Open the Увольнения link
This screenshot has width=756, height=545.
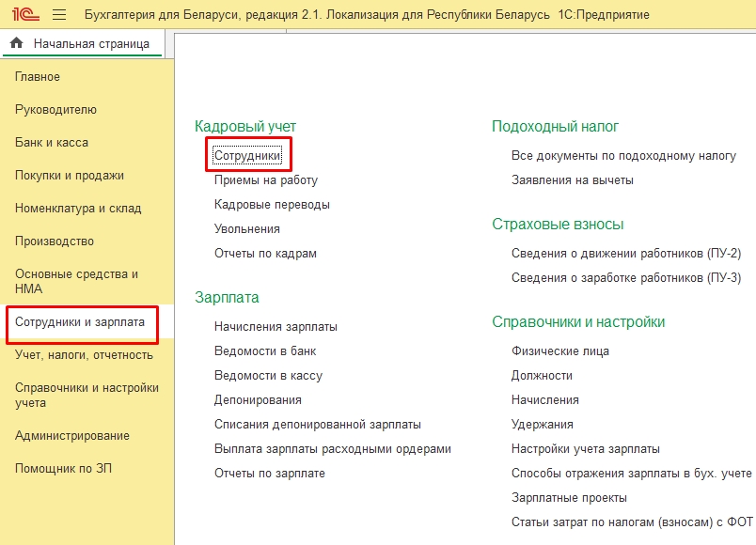(x=247, y=229)
